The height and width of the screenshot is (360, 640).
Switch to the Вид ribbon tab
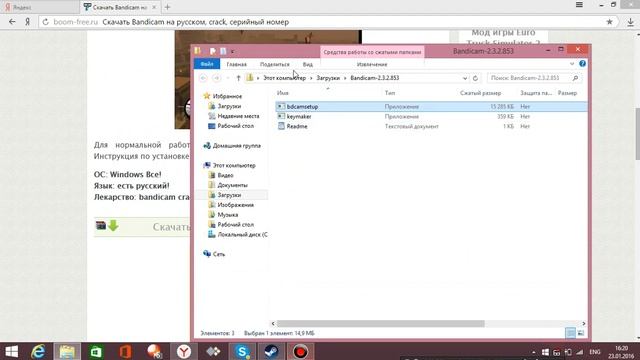click(308, 64)
